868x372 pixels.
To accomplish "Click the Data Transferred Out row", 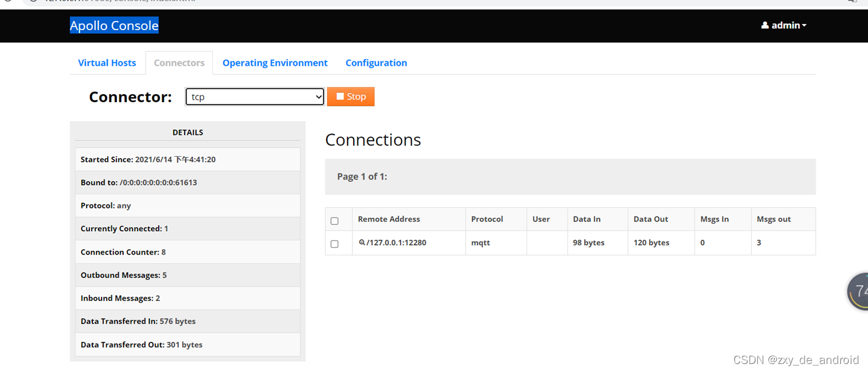I will [188, 344].
